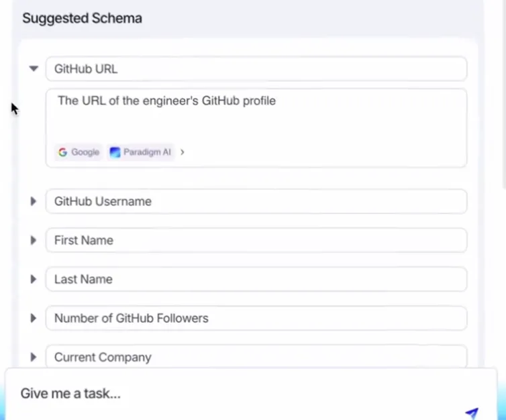Click the Suggested Schema heading
The image size is (506, 420).
pyautogui.click(x=82, y=18)
